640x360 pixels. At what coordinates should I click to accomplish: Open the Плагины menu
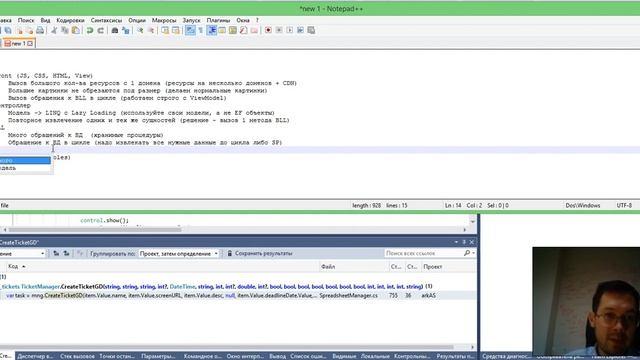[218, 20]
